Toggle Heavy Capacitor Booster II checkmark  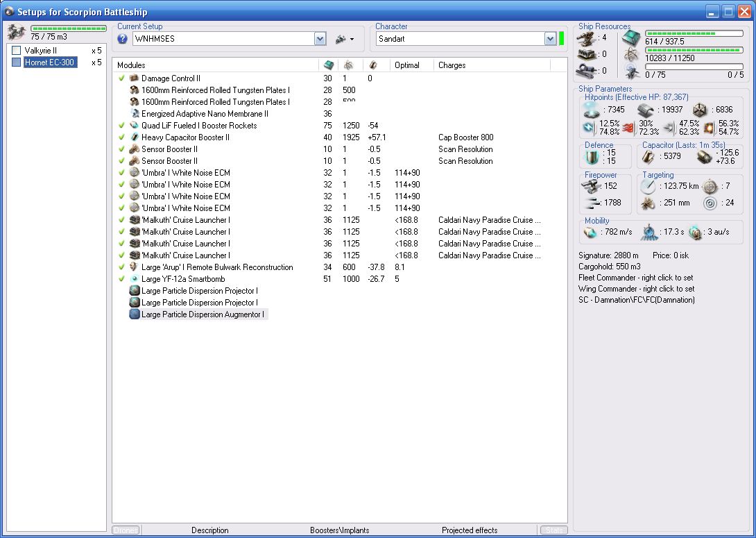click(x=121, y=137)
